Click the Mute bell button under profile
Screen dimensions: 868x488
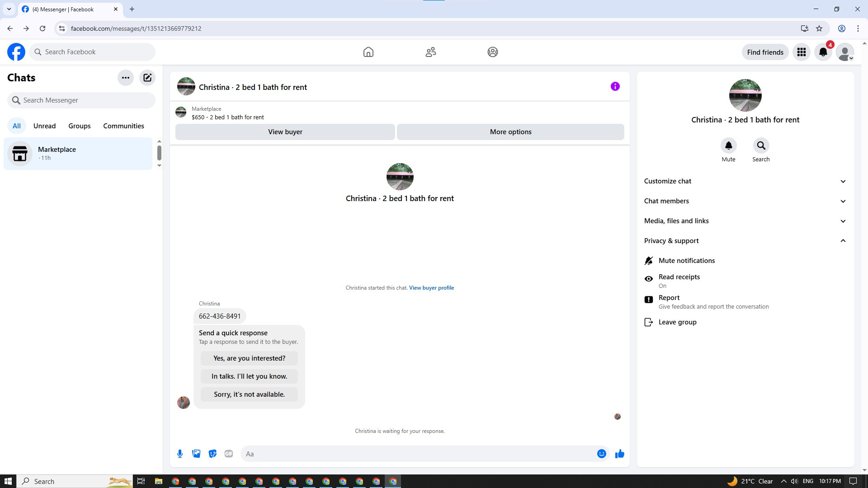[x=728, y=146]
